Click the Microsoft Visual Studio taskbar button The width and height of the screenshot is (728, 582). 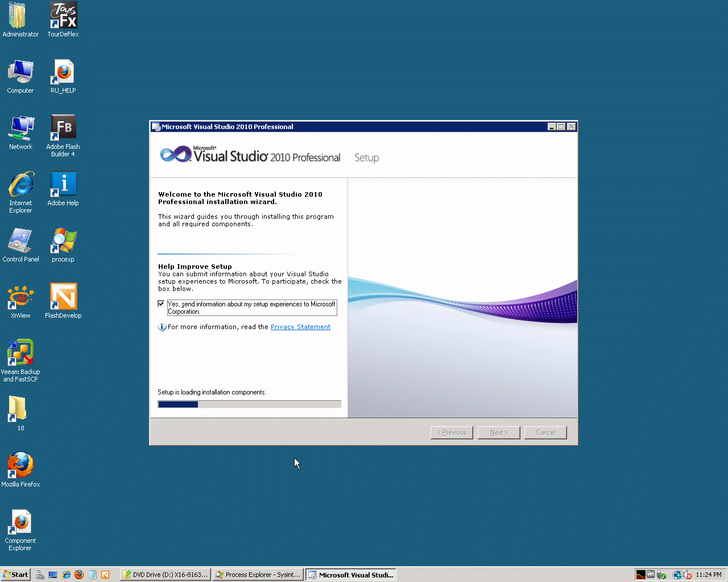click(351, 575)
